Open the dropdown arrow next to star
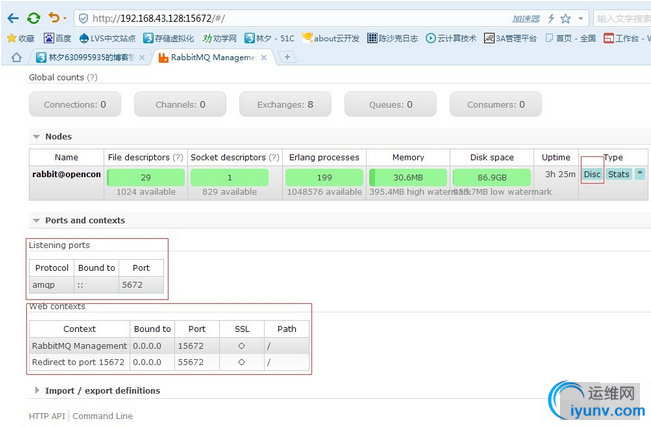The height and width of the screenshot is (427, 651). 580,19
